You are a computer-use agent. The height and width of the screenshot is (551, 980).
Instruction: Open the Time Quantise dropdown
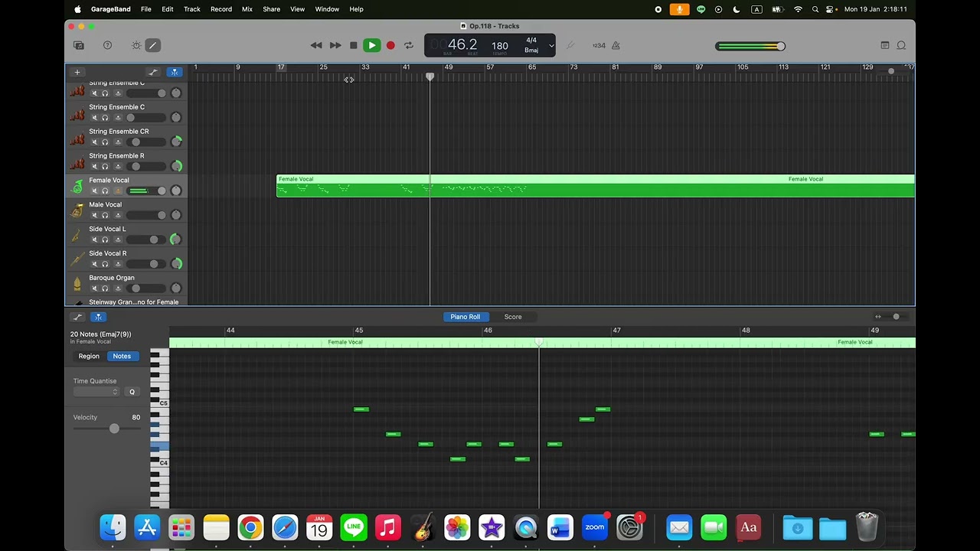tap(96, 392)
